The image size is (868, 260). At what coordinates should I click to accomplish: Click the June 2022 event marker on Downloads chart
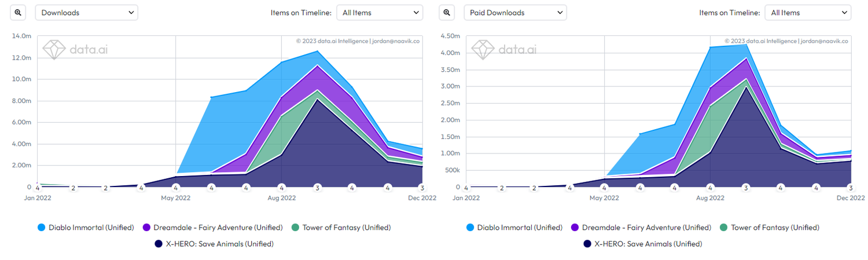click(212, 188)
